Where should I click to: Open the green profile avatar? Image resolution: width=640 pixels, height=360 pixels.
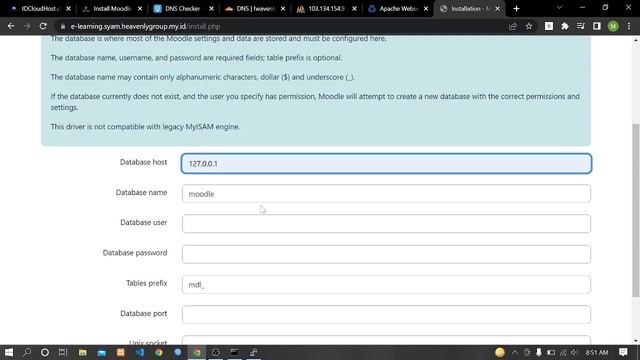click(613, 26)
